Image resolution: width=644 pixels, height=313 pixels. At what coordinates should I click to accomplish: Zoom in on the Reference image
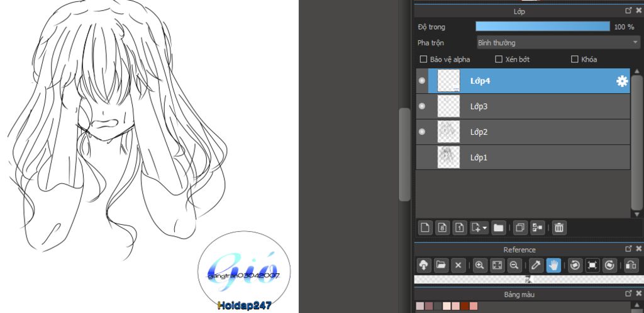coord(480,265)
